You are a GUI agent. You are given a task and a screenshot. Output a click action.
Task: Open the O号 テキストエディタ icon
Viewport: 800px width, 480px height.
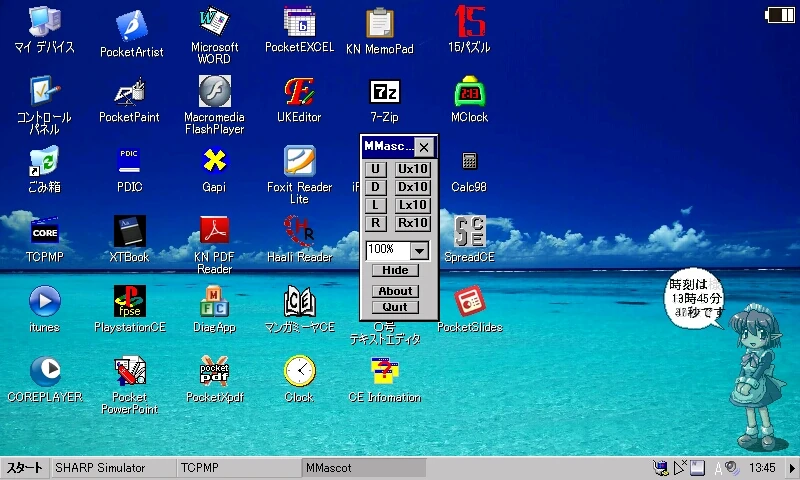[385, 333]
